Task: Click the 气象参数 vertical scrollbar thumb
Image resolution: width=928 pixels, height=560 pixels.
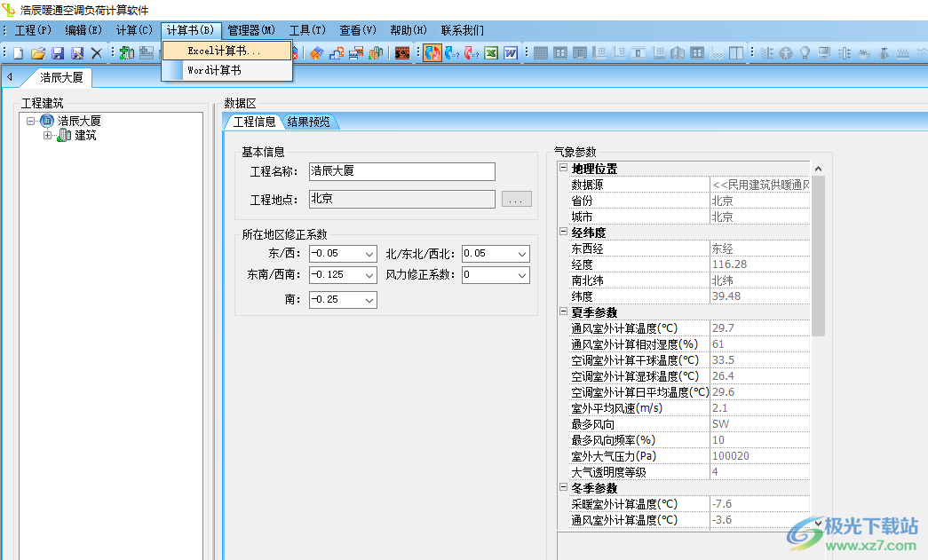Action: [818, 256]
